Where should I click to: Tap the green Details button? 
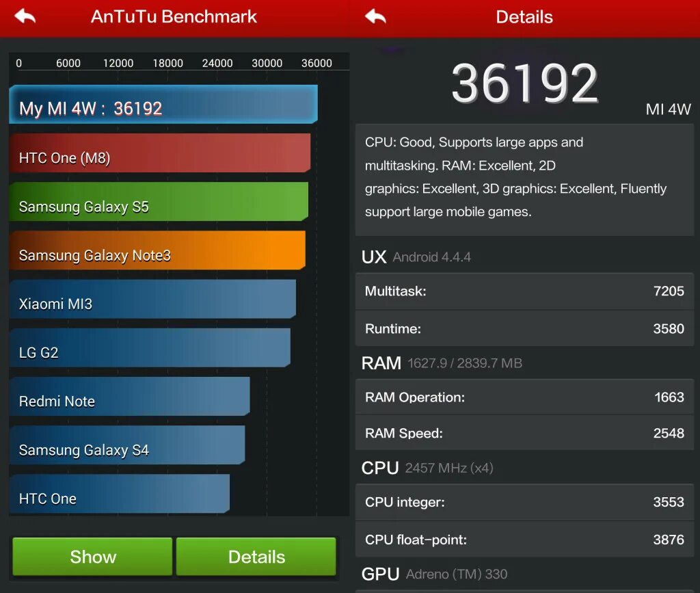point(256,556)
